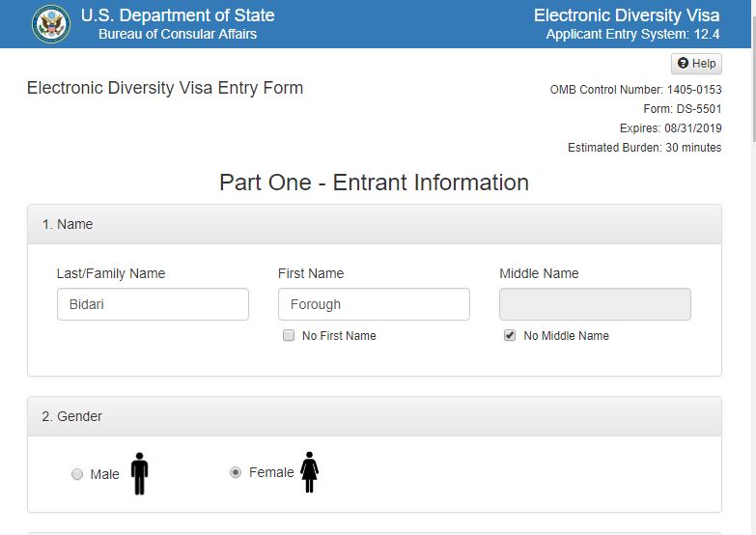The height and width of the screenshot is (535, 756).
Task: Click the Department of State seal icon
Action: [x=50, y=24]
